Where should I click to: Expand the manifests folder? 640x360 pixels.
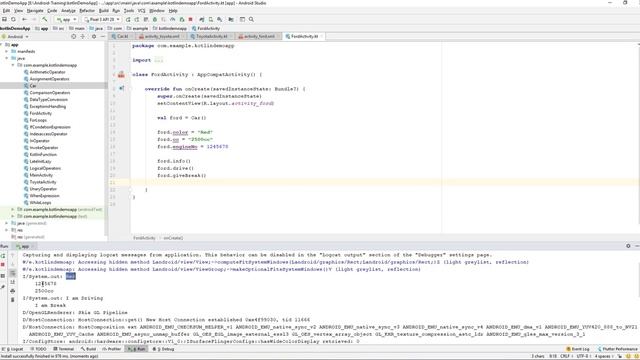[x=7, y=51]
